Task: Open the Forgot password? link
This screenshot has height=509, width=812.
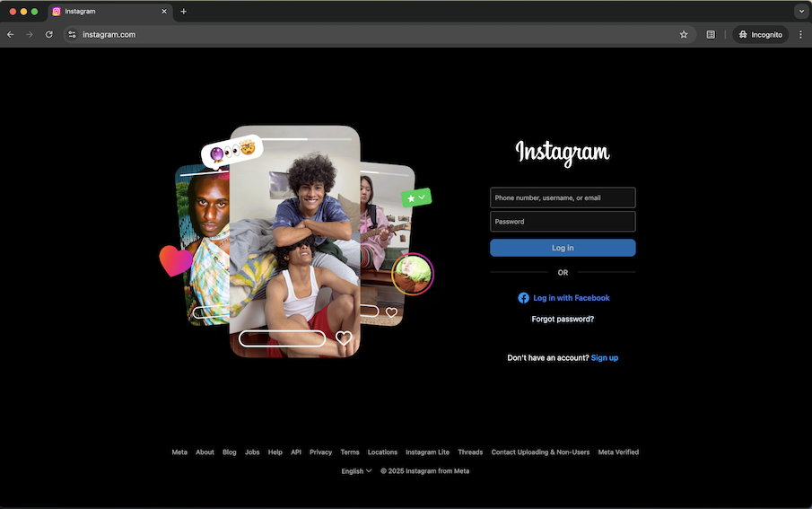Action: [563, 320]
